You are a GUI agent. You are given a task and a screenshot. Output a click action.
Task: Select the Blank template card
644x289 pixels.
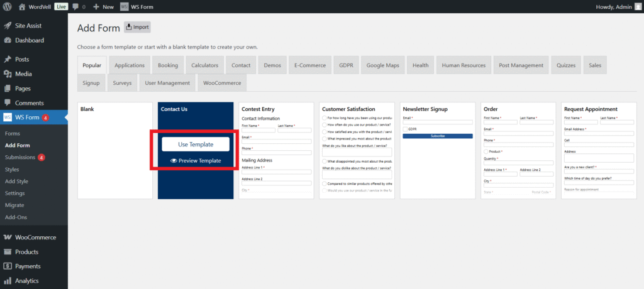click(114, 151)
